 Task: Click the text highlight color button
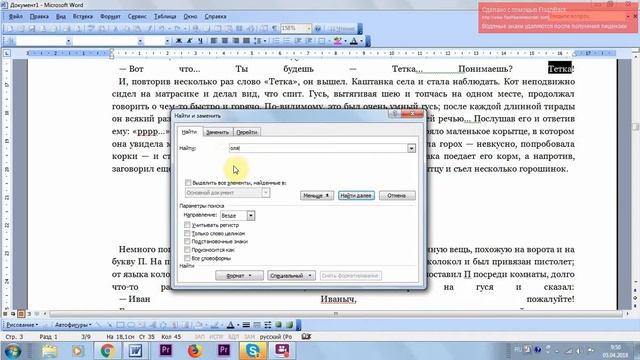[338, 41]
